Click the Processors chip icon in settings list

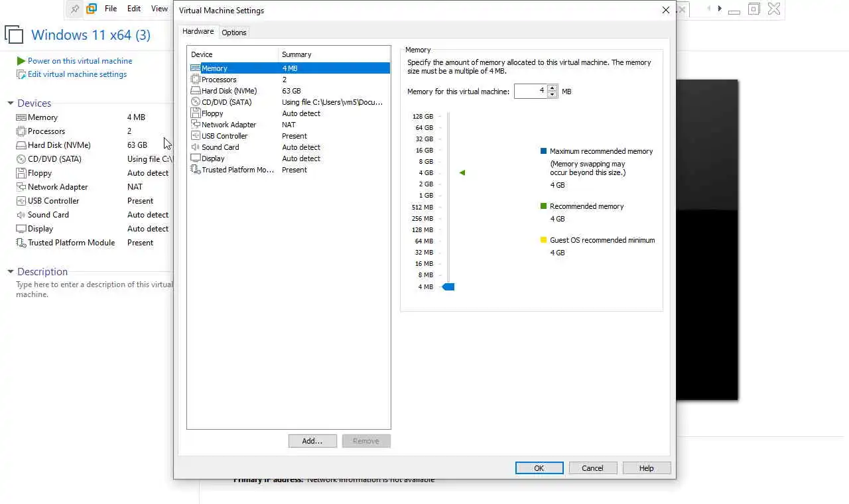196,80
